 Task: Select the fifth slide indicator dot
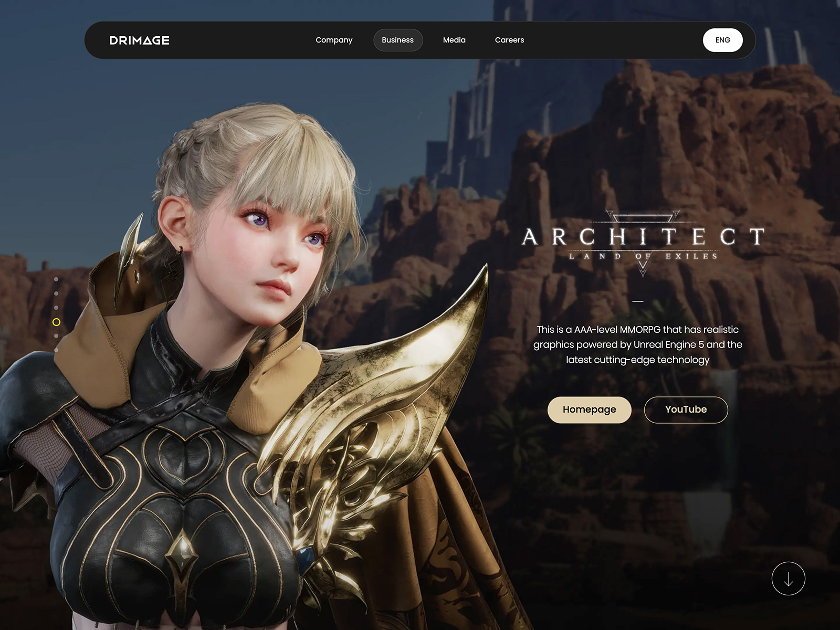click(56, 336)
